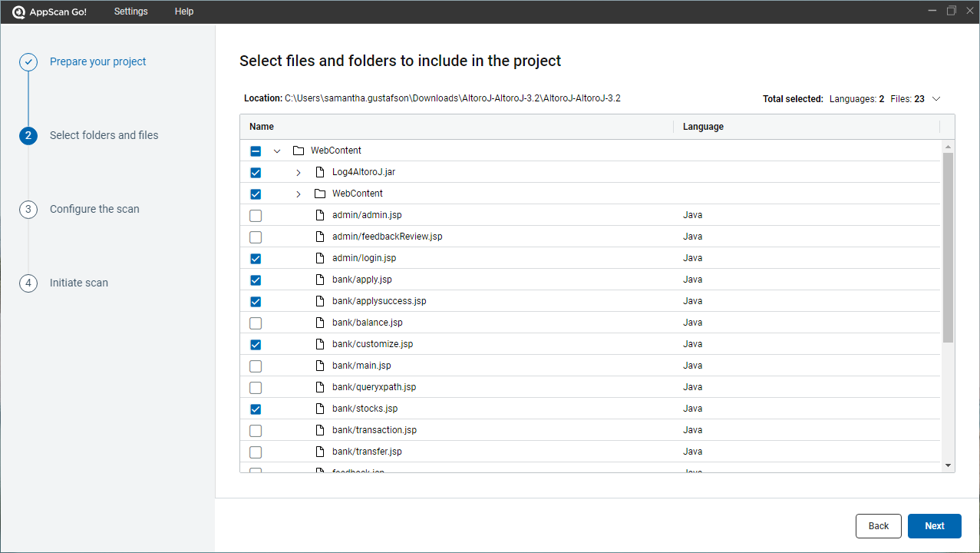Click step 4 Initiate scan circle

[x=28, y=283]
